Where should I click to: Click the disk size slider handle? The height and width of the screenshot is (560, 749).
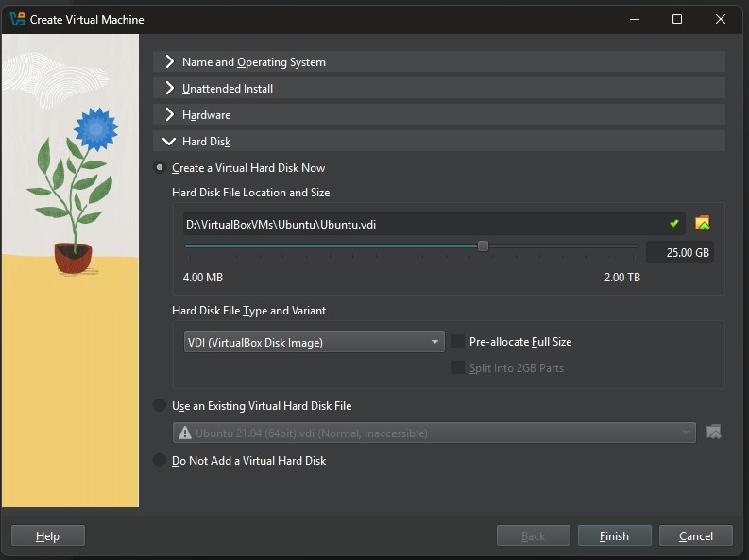[x=484, y=246]
